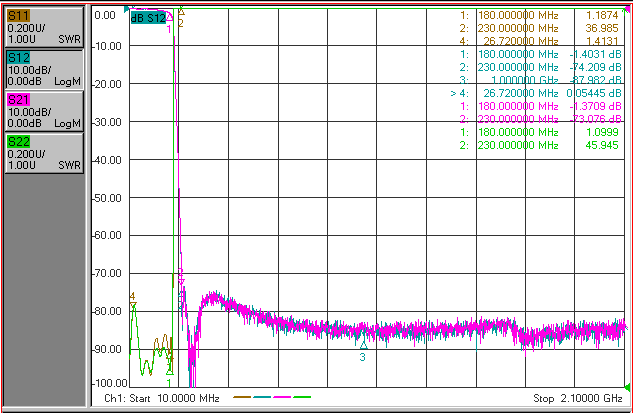Click the -50.00 Y-axis label

[107, 198]
